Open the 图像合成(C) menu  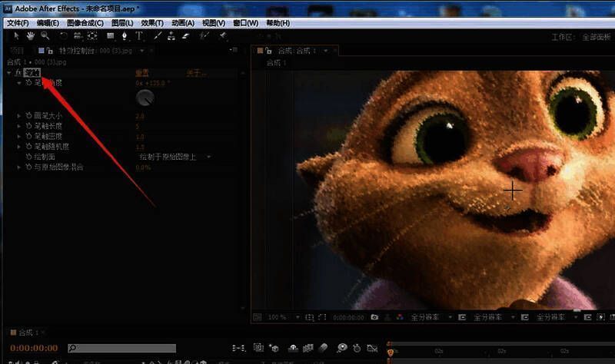[85, 23]
